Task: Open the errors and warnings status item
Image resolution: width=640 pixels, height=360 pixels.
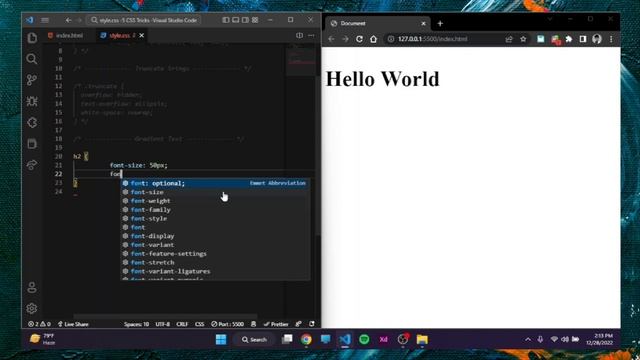Action: 39,324
